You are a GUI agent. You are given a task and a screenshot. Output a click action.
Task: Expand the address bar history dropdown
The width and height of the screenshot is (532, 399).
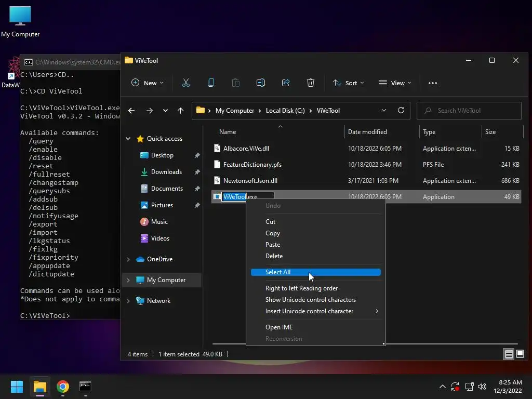click(384, 110)
